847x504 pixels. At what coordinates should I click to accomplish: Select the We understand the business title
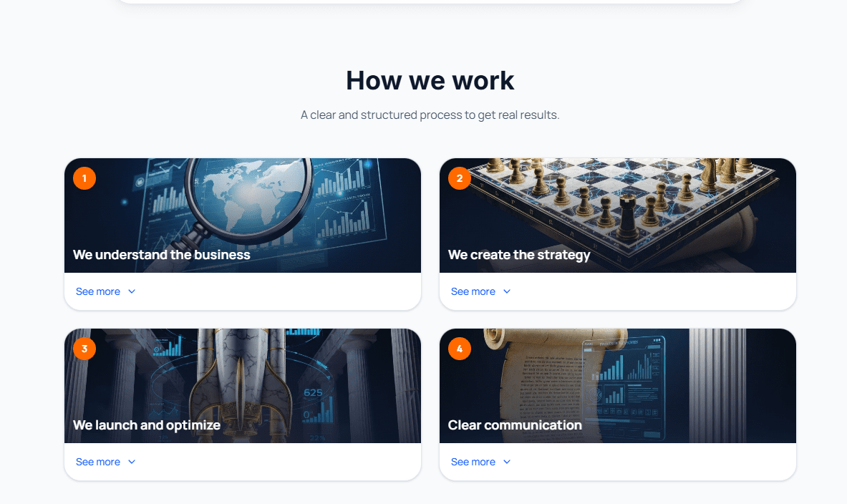click(162, 255)
